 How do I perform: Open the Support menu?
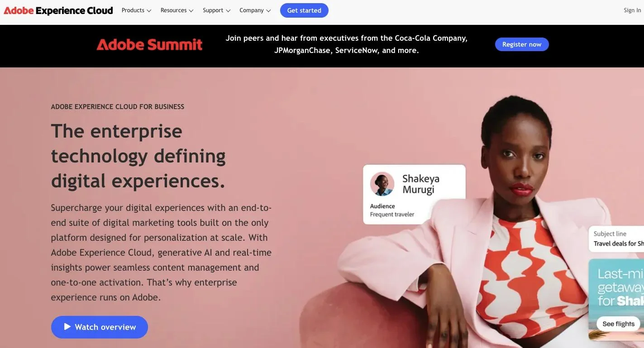[x=217, y=10]
